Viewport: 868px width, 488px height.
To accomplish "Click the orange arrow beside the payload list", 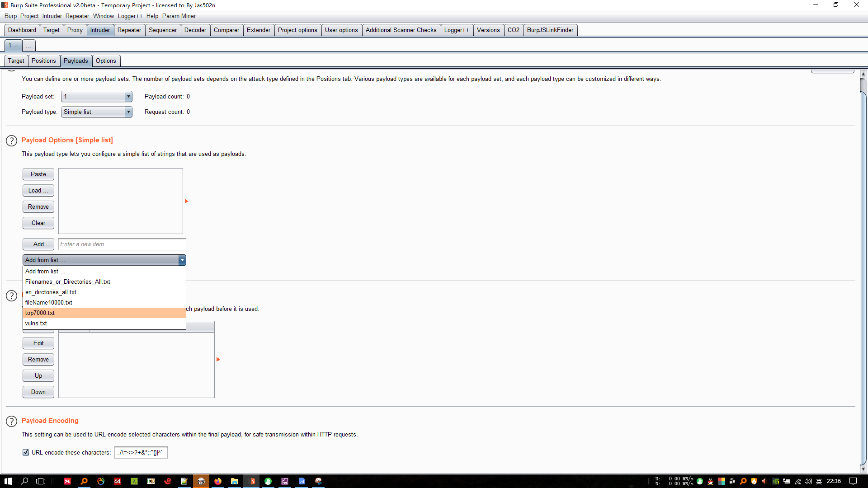I will pyautogui.click(x=186, y=201).
